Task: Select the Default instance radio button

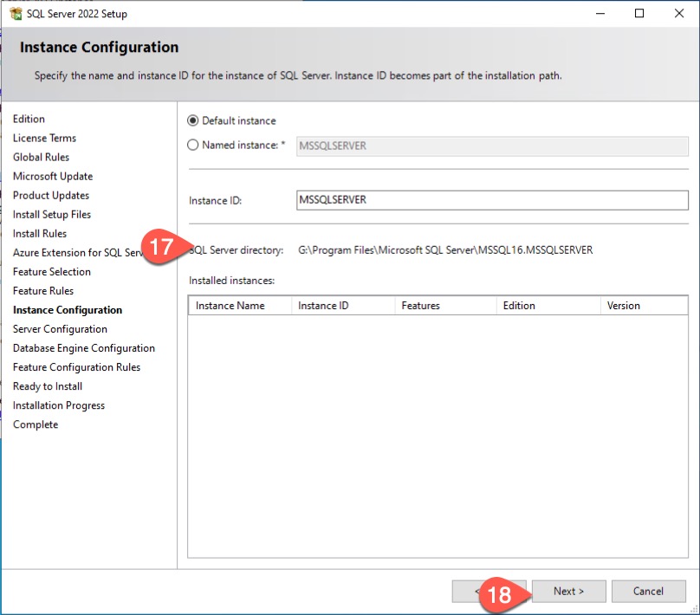Action: click(193, 120)
